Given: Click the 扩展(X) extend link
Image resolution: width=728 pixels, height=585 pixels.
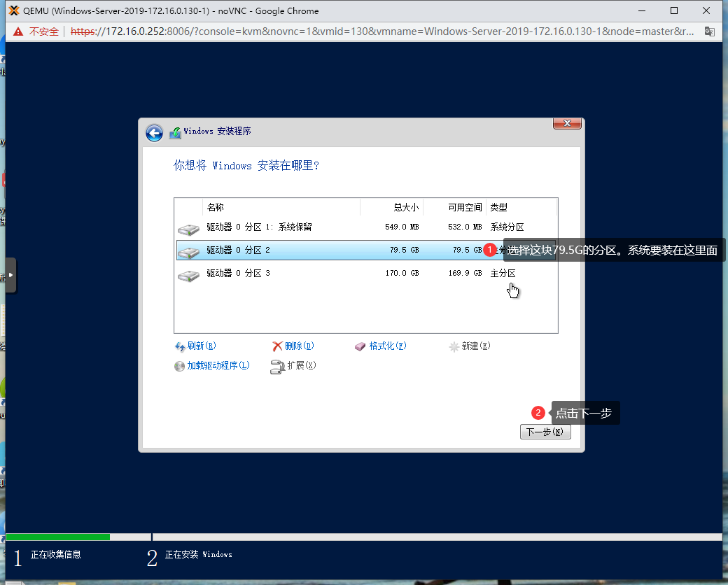Looking at the screenshot, I should (x=302, y=365).
